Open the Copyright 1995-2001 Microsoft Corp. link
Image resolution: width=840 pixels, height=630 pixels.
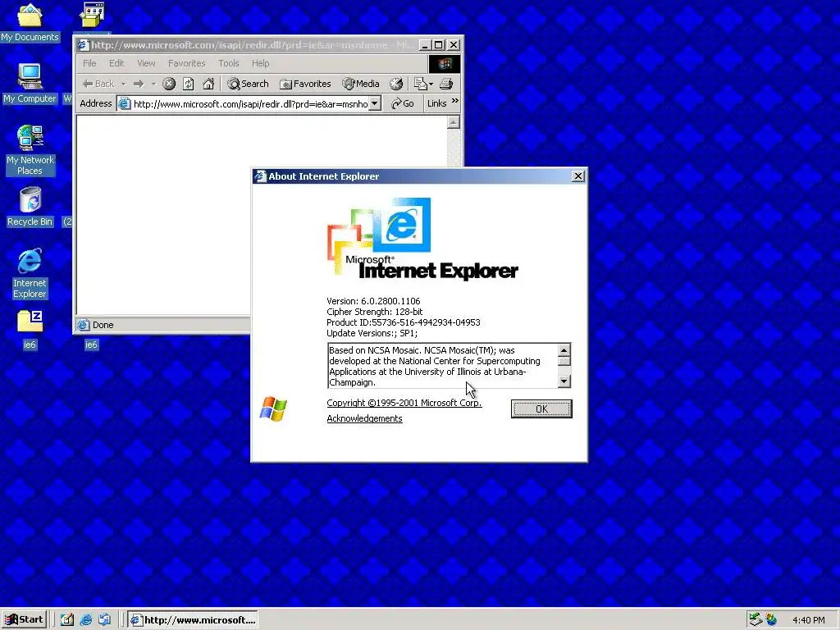pyautogui.click(x=404, y=403)
